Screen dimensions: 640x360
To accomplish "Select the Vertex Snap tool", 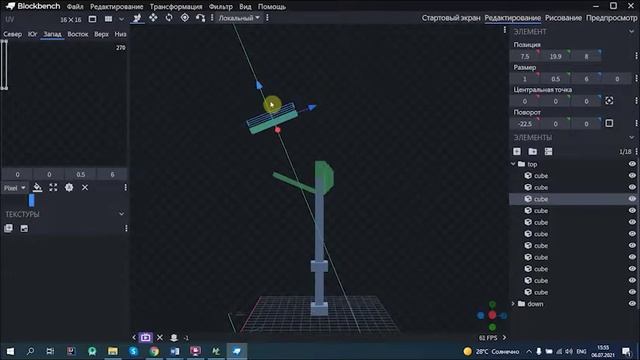I will click(x=200, y=18).
